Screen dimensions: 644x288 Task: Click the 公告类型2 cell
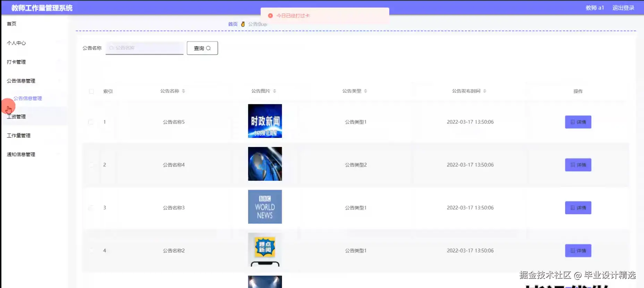[x=356, y=165]
